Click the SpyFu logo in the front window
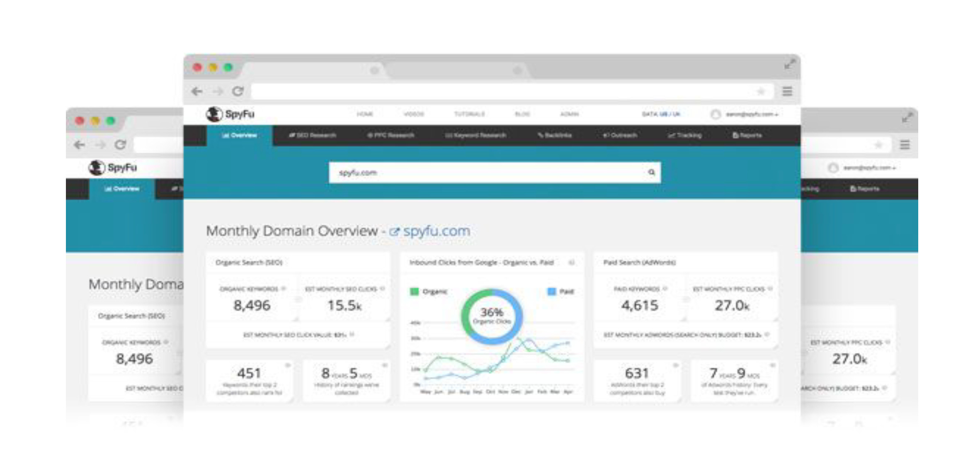 point(230,114)
